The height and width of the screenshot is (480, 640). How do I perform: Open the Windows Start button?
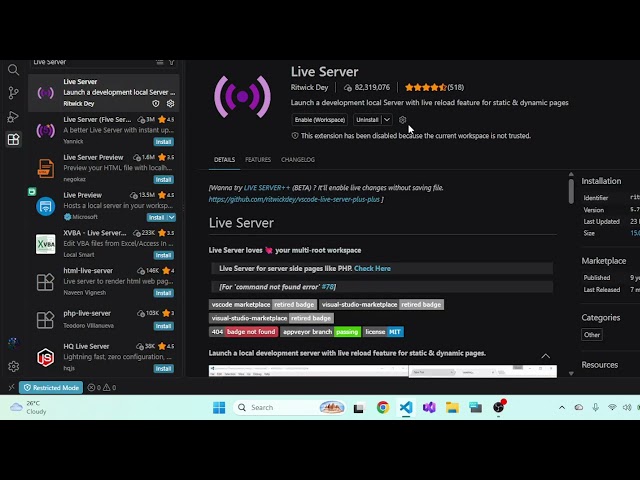tap(219, 407)
